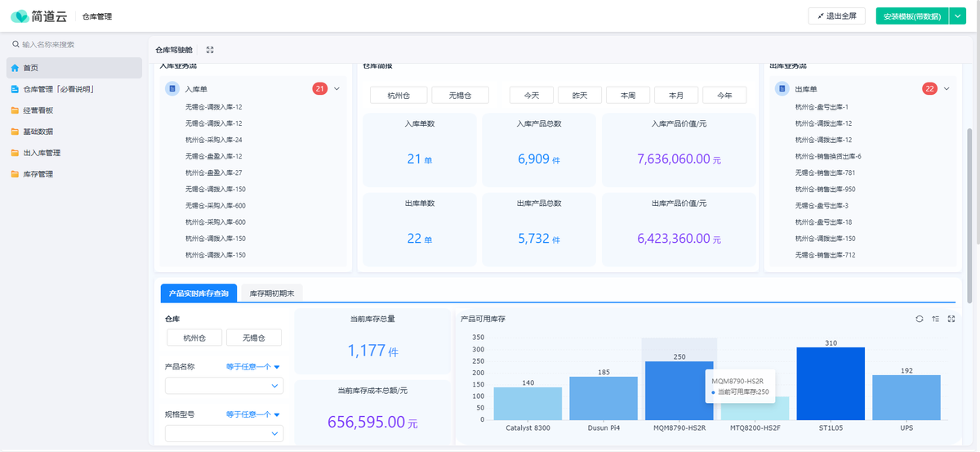Click the sort icon on 产品可用库存 chart
The image size is (980, 452).
coord(935,319)
